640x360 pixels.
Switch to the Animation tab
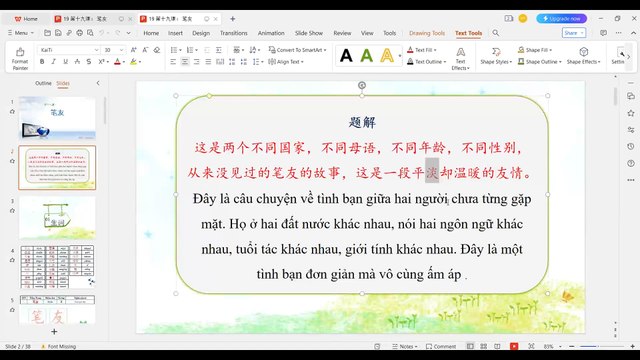tap(271, 33)
